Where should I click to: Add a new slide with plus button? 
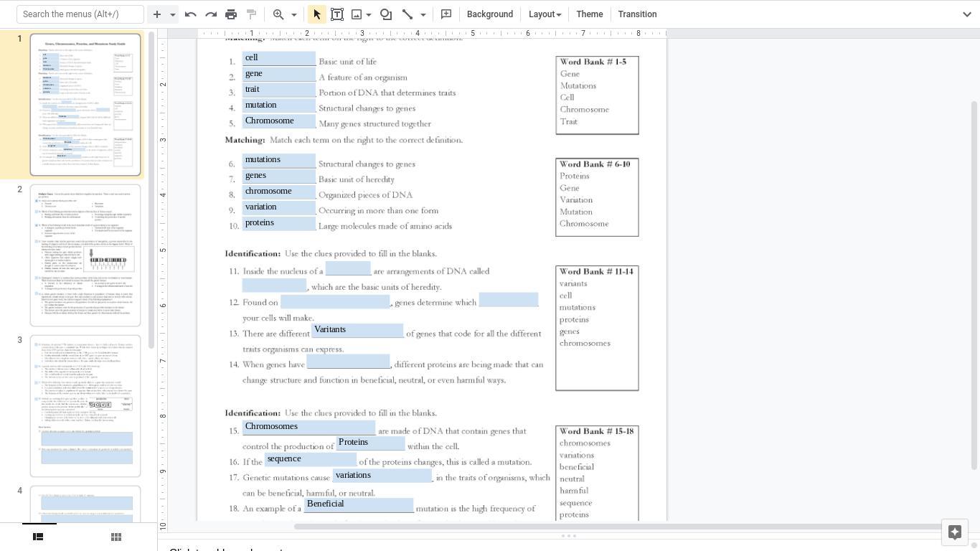click(x=157, y=14)
